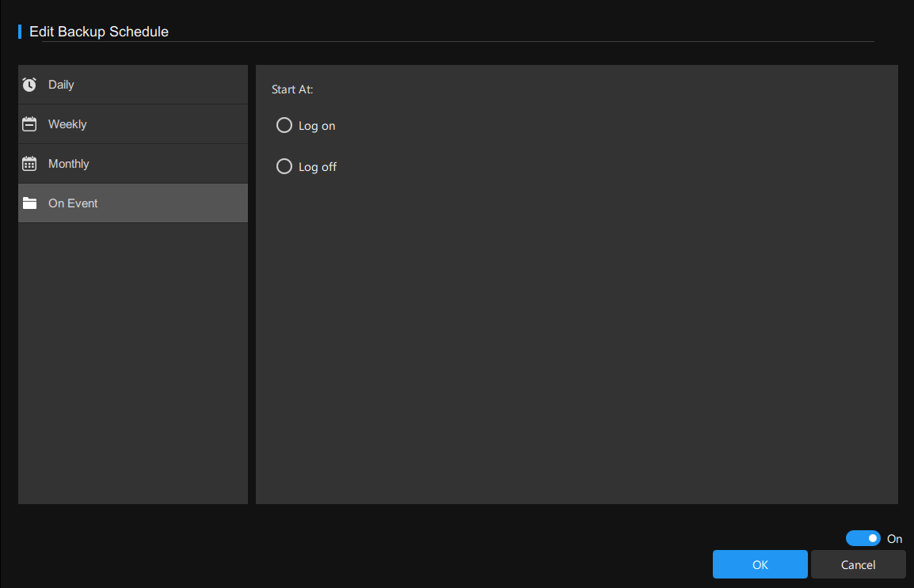Click the grid calendar icon beside Monthly
914x588 pixels.
point(29,164)
